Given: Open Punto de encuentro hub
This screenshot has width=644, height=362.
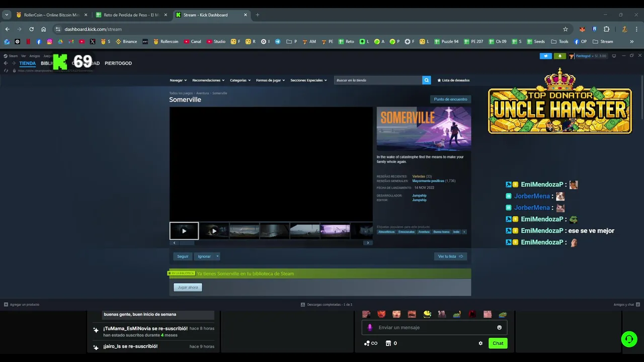Looking at the screenshot, I should (x=450, y=99).
